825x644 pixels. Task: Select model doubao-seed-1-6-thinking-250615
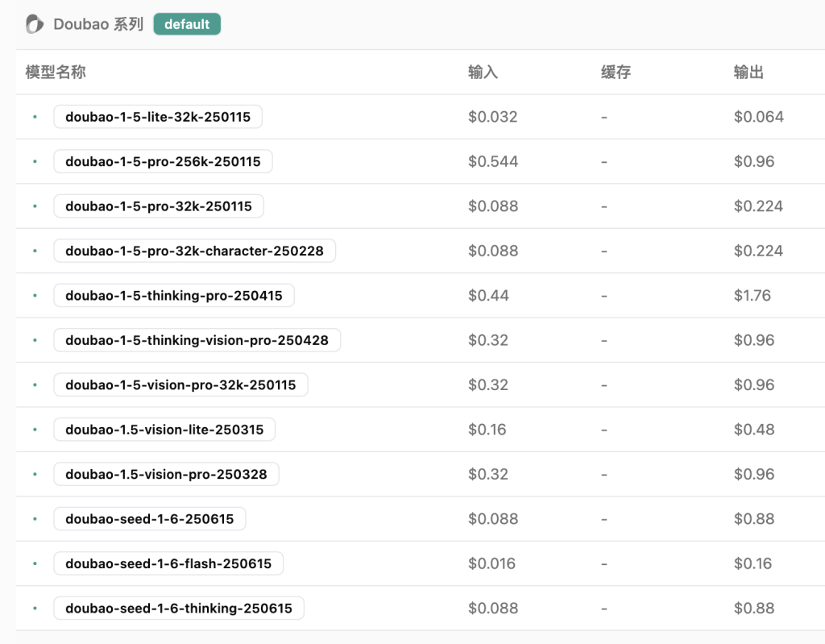(x=178, y=609)
